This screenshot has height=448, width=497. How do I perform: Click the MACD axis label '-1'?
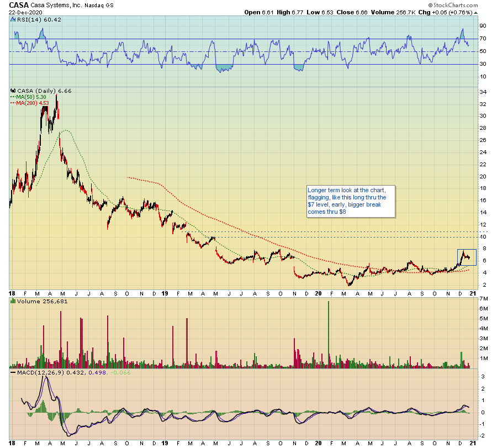(x=483, y=424)
